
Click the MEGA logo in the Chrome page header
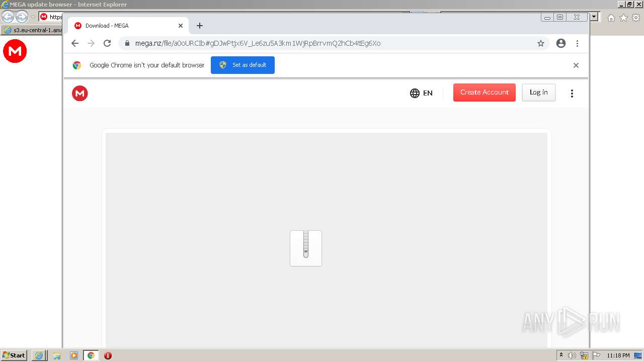coord(79,93)
